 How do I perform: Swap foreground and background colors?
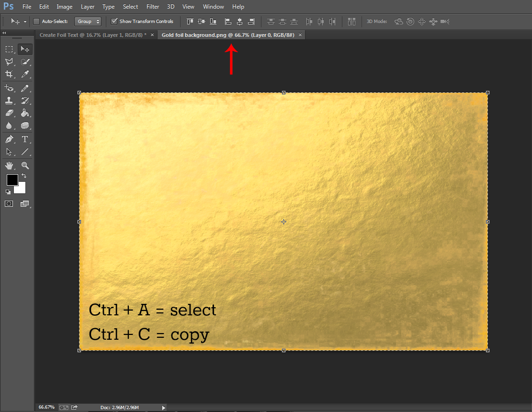(24, 176)
